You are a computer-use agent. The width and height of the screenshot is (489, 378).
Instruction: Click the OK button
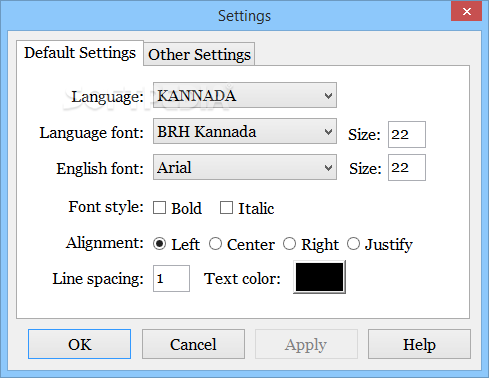[x=79, y=344]
